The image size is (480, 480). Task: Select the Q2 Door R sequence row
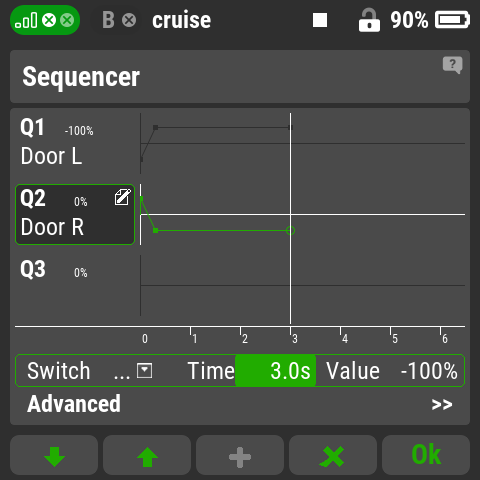click(x=75, y=214)
